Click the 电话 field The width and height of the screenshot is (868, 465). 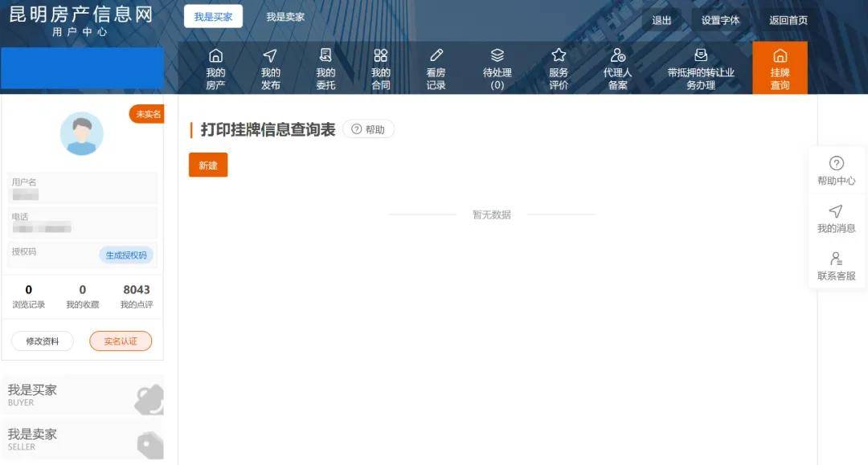[x=83, y=222]
